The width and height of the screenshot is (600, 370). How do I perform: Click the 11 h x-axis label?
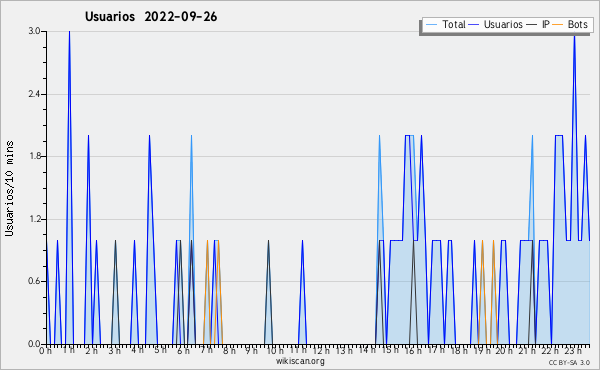(x=298, y=350)
